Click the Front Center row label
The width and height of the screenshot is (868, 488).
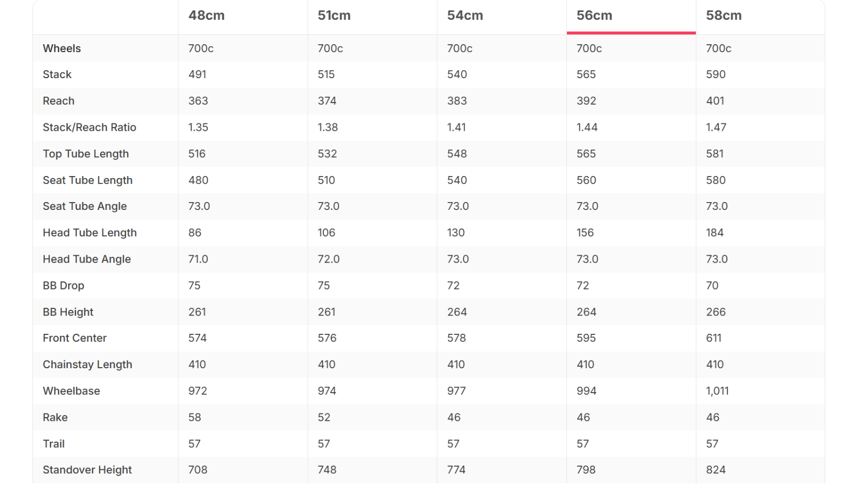coord(75,338)
